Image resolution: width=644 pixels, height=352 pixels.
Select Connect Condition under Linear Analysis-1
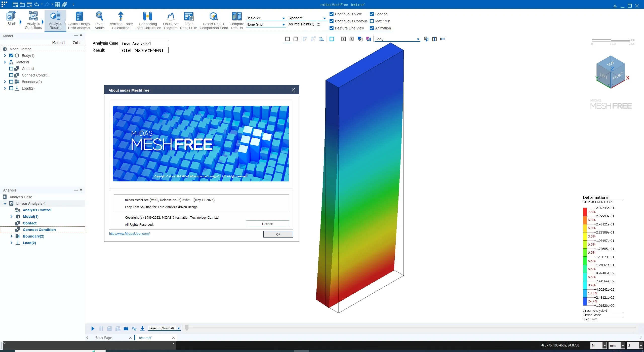coord(39,230)
